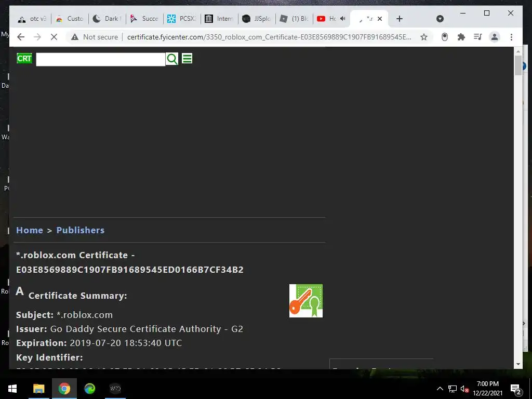Click the Not secure warning indicator
This screenshot has height=399, width=532.
[95, 37]
